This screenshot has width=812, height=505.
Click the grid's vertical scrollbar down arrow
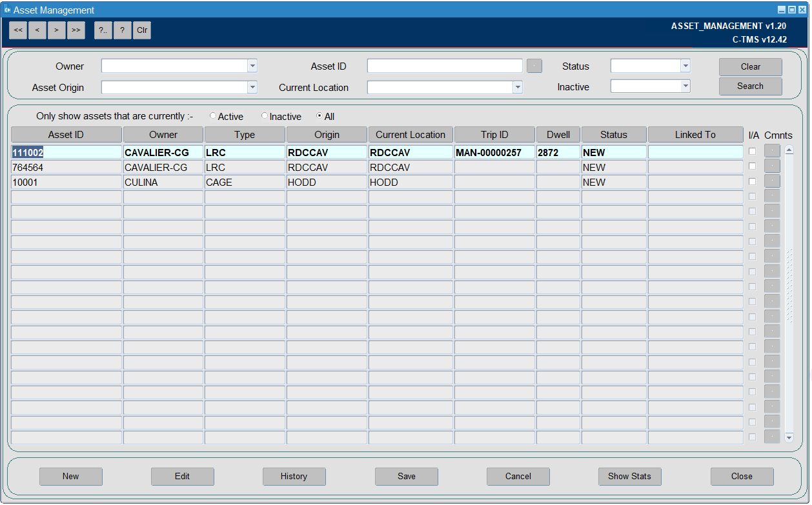tap(789, 437)
